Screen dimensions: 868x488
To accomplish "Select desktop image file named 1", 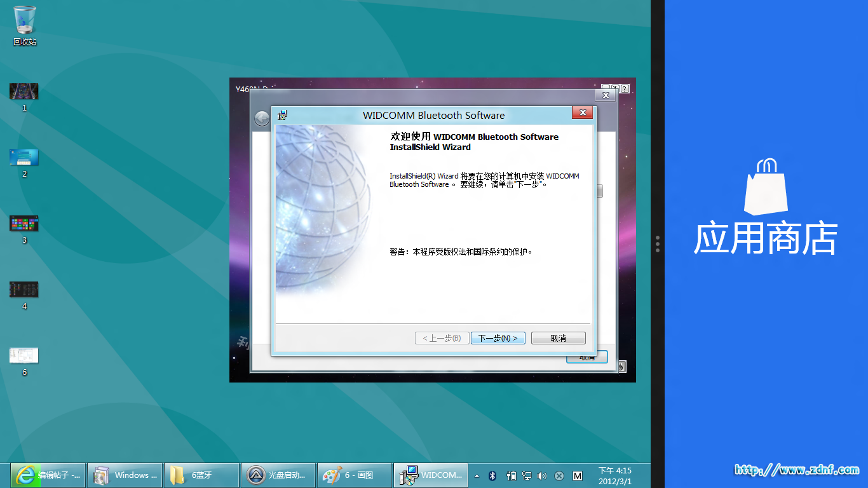I will (x=24, y=97).
